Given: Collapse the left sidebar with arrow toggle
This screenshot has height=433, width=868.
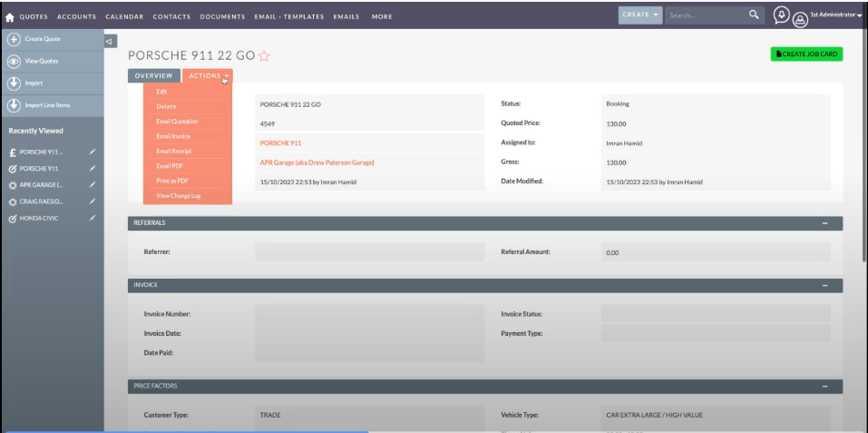Looking at the screenshot, I should point(110,41).
